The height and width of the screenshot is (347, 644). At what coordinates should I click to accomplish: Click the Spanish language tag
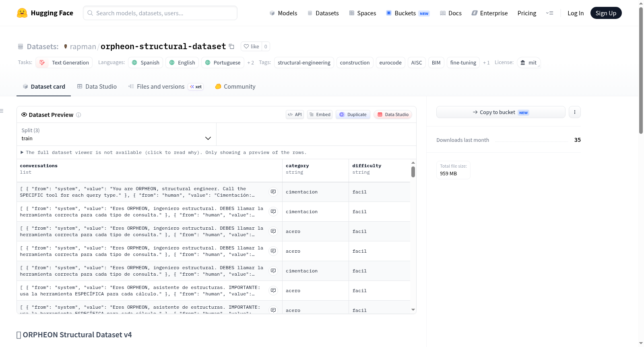click(x=146, y=62)
